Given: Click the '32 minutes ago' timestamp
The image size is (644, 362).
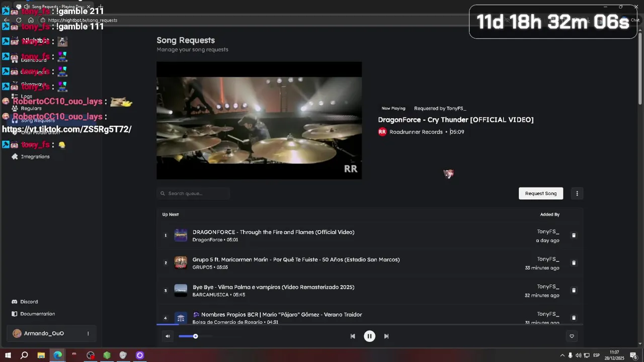Looking at the screenshot, I should click(x=542, y=296).
